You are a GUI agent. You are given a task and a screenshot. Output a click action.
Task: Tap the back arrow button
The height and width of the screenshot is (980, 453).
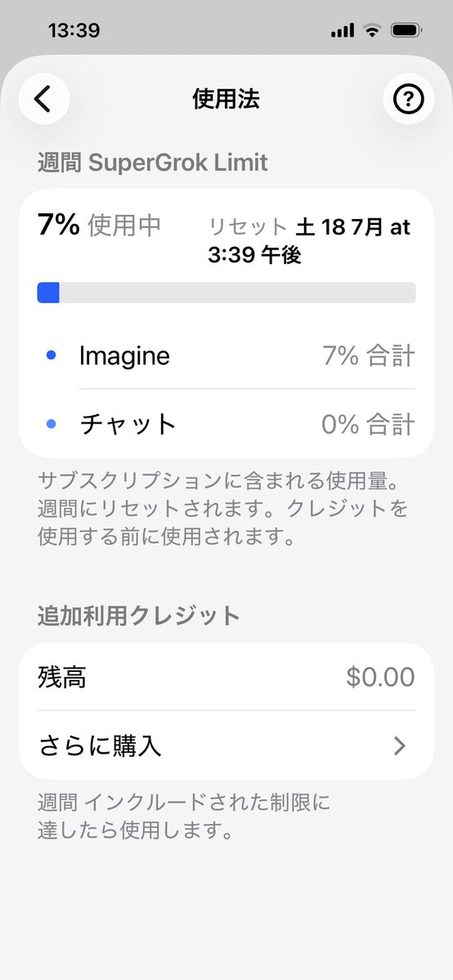44,99
